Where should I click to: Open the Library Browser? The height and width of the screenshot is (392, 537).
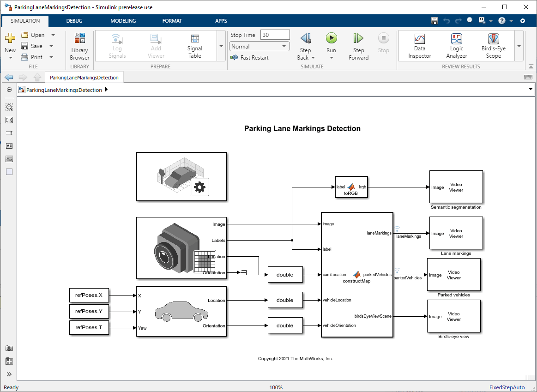click(79, 46)
